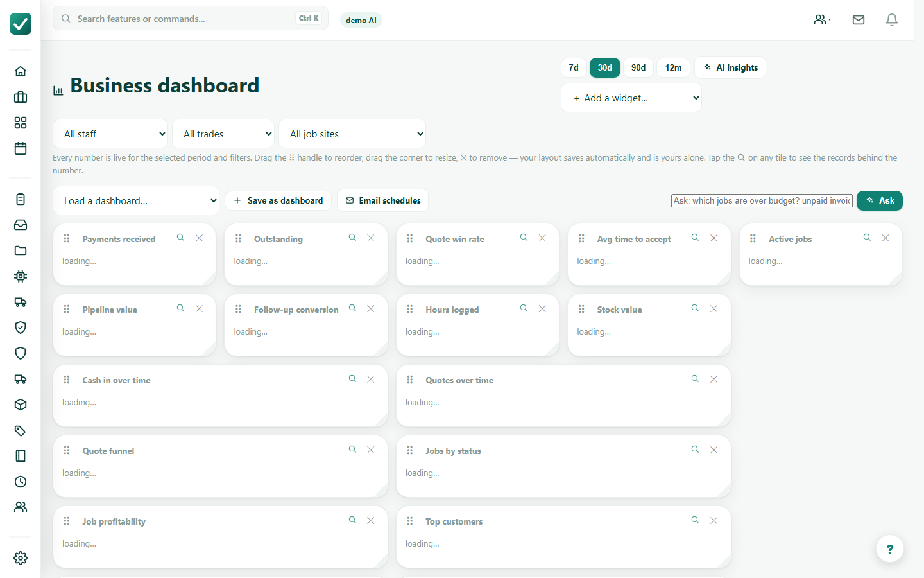The image size is (924, 578).
Task: Focus the Search features or commands box
Action: pos(191,19)
